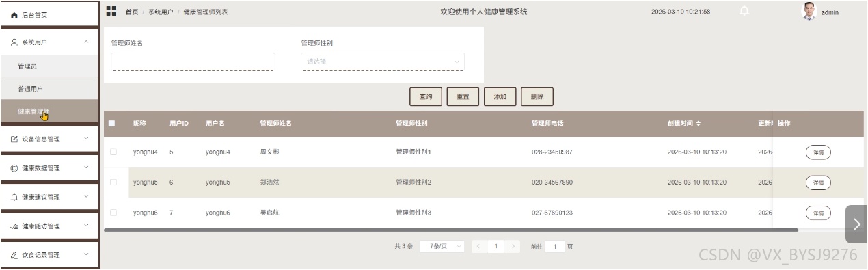
Task: Click the phone number 027-67890123
Action: click(x=552, y=213)
